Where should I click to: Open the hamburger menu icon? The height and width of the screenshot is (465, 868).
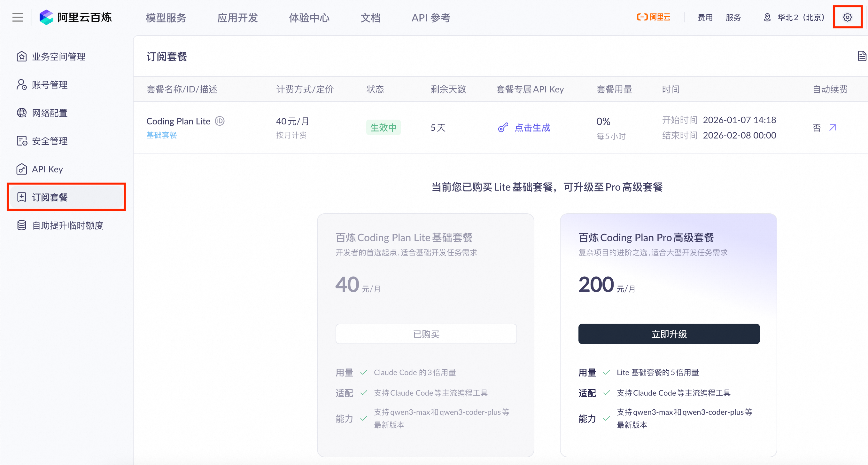(18, 17)
